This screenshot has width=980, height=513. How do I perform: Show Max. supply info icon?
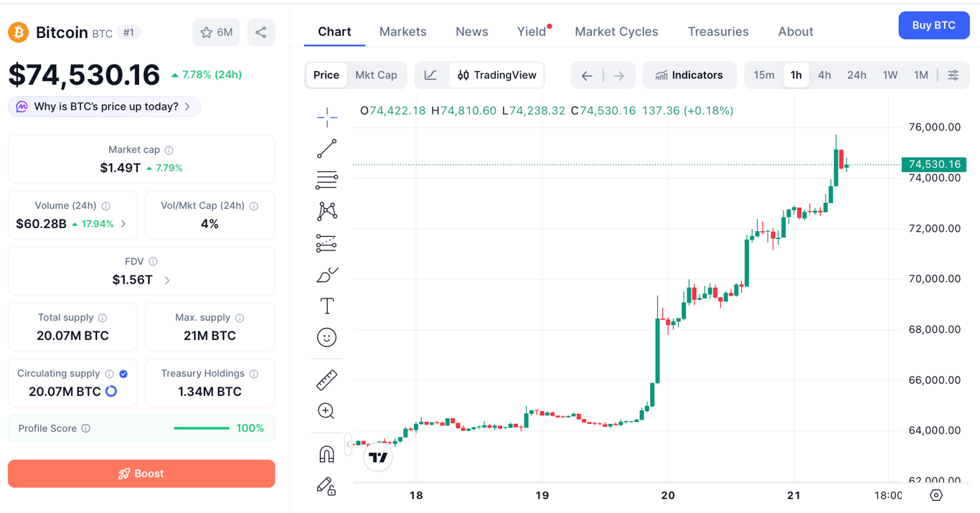240,318
